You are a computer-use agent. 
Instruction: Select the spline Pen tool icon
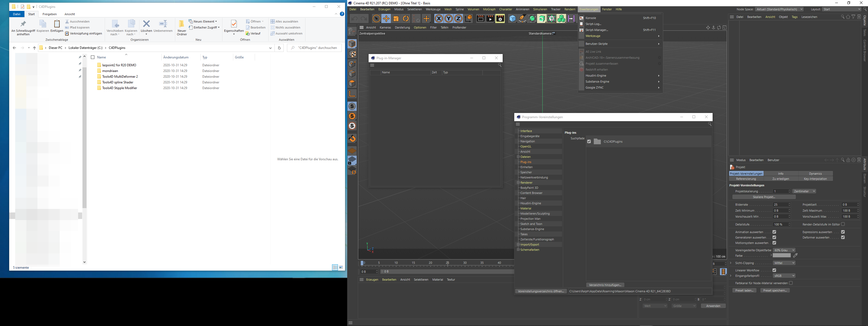522,19
